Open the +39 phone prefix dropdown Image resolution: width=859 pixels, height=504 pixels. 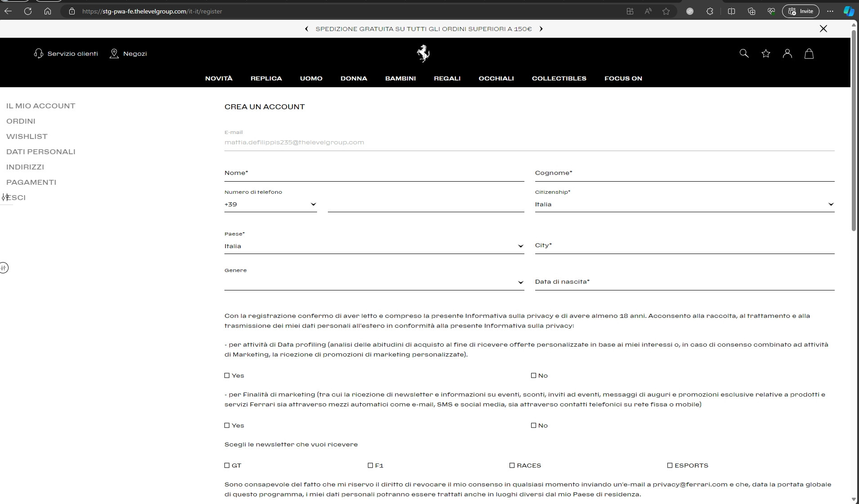(271, 205)
